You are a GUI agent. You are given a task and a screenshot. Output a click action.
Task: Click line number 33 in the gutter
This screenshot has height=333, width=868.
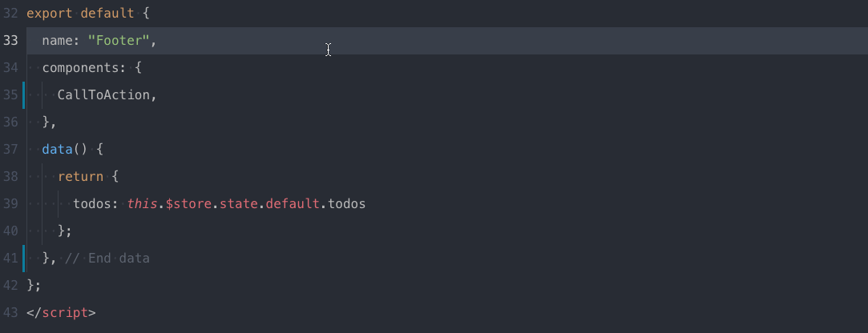coord(10,40)
